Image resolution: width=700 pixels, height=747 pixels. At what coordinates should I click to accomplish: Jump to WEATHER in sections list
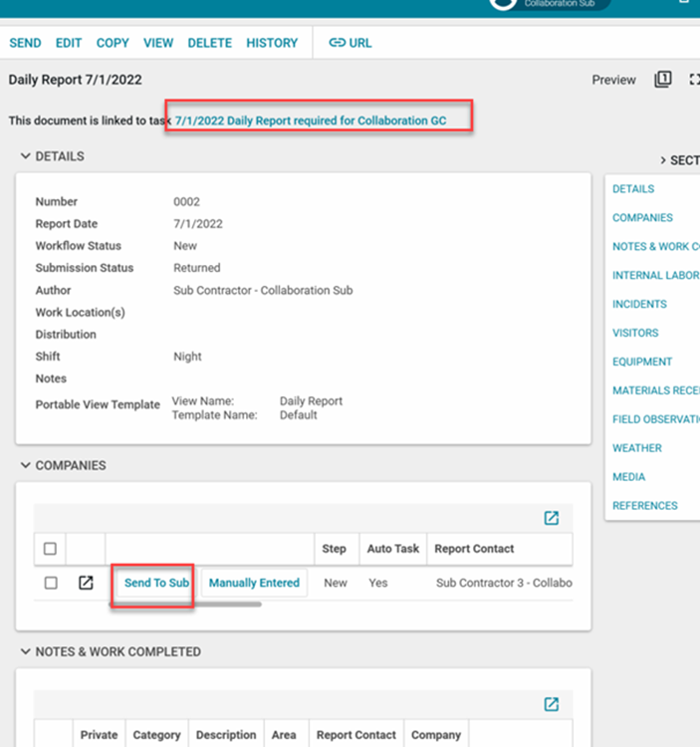636,448
